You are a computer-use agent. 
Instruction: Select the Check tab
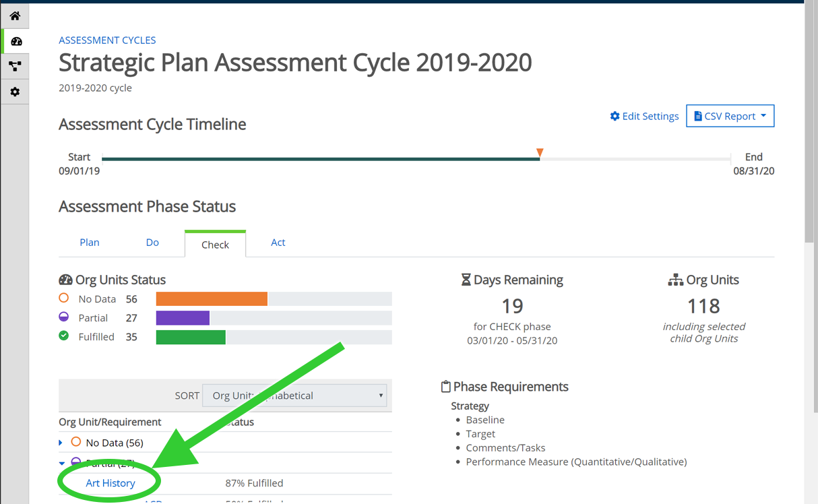[215, 244]
